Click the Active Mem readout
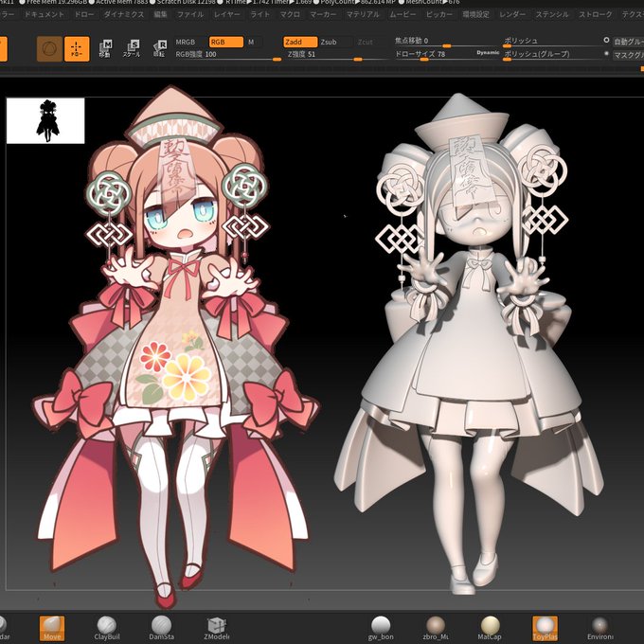Image resolution: width=644 pixels, height=644 pixels. [x=121, y=2]
